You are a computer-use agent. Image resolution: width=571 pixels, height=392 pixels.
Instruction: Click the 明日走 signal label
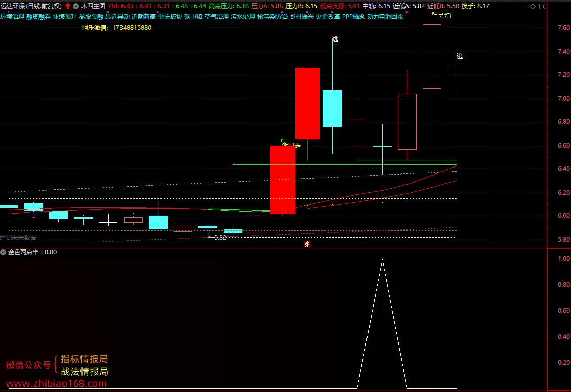(x=292, y=146)
